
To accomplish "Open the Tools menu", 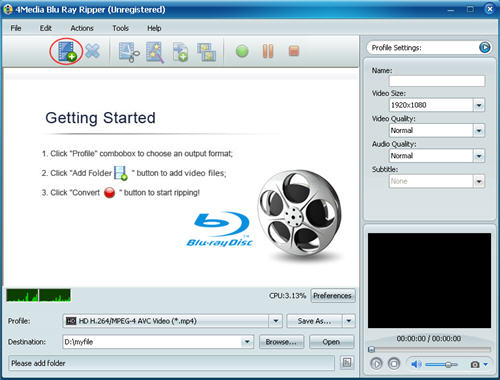I will [120, 28].
